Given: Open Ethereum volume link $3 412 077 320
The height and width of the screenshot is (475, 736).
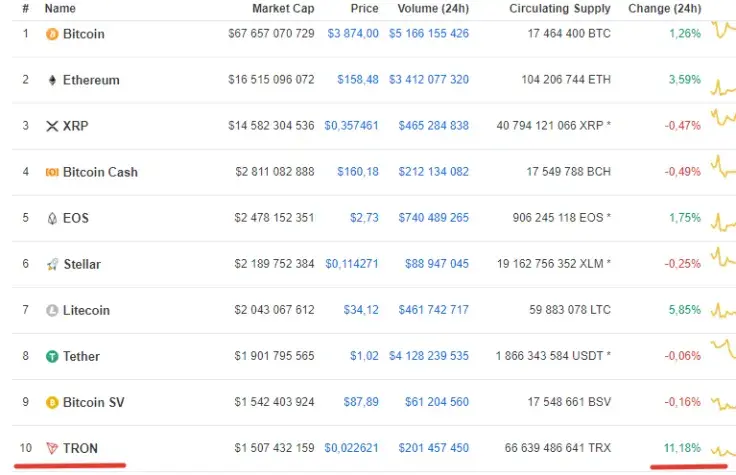Looking at the screenshot, I should [429, 79].
